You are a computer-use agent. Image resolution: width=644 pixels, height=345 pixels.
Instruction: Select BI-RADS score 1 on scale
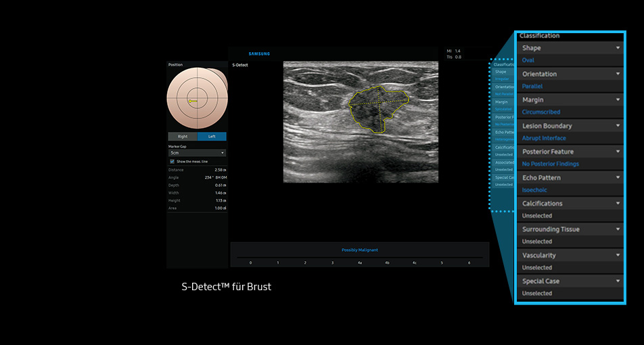[277, 262]
